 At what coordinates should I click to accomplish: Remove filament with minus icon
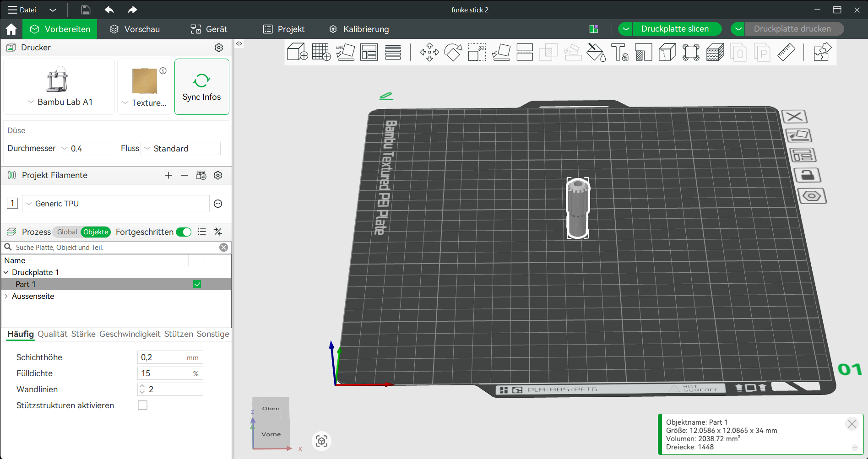point(184,175)
